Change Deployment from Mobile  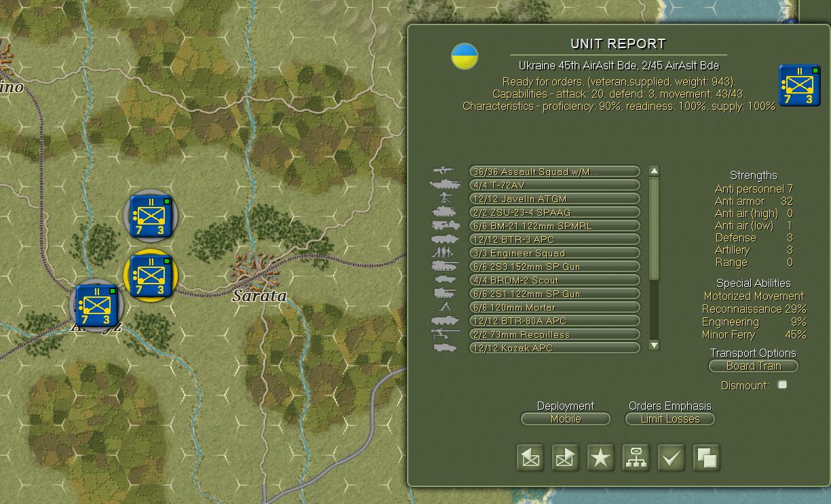tap(565, 419)
